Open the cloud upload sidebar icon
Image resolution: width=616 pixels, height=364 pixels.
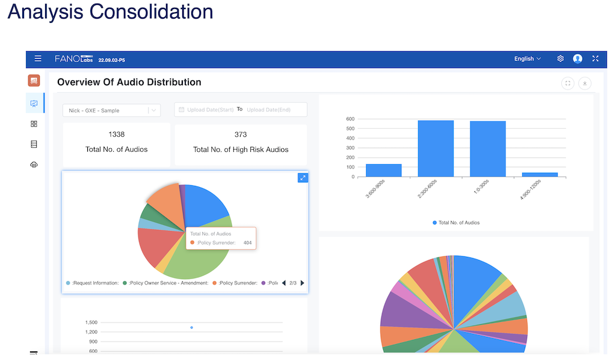[x=34, y=165]
